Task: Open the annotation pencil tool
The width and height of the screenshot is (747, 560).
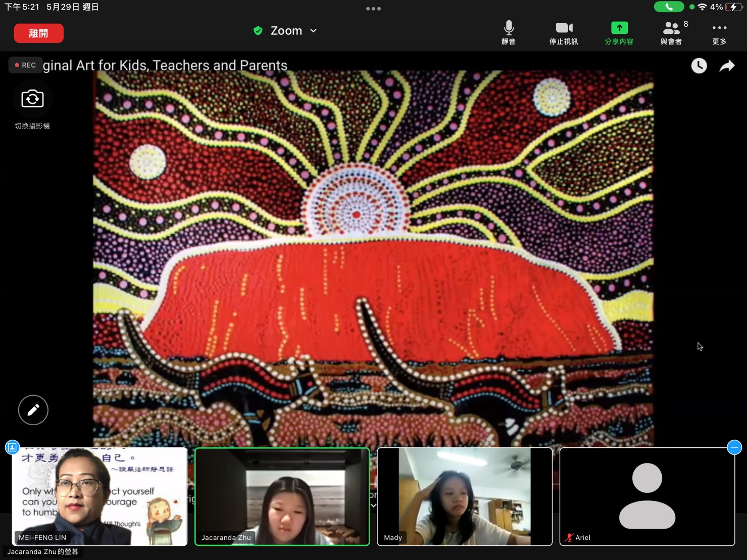Action: click(x=33, y=410)
